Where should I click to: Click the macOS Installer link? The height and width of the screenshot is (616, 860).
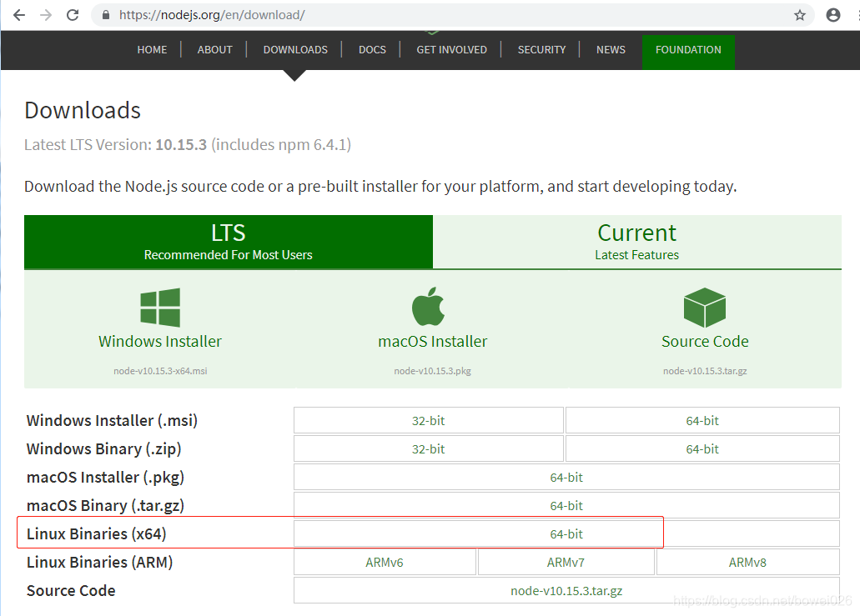(x=433, y=342)
